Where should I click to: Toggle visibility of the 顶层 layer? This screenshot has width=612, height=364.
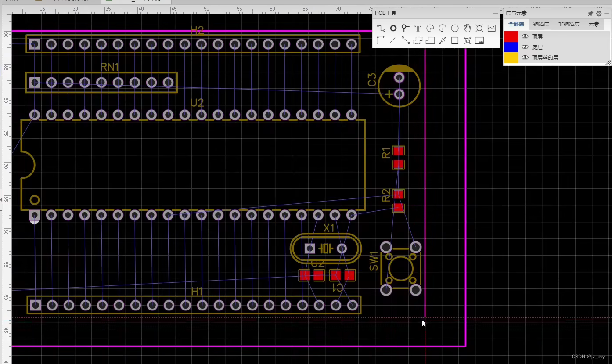tap(525, 36)
